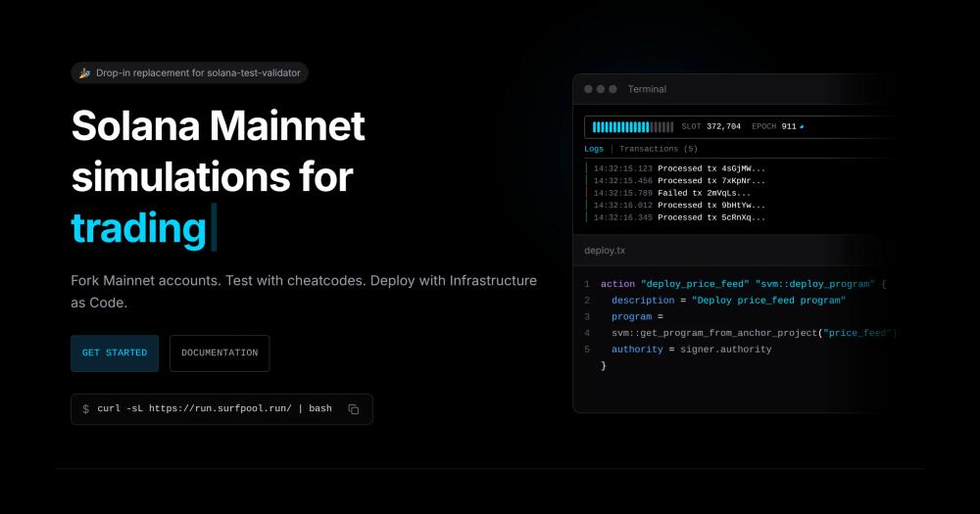
Task: Click the 'Drop-in replacement for solana-test-validator' badge
Action: pos(189,72)
